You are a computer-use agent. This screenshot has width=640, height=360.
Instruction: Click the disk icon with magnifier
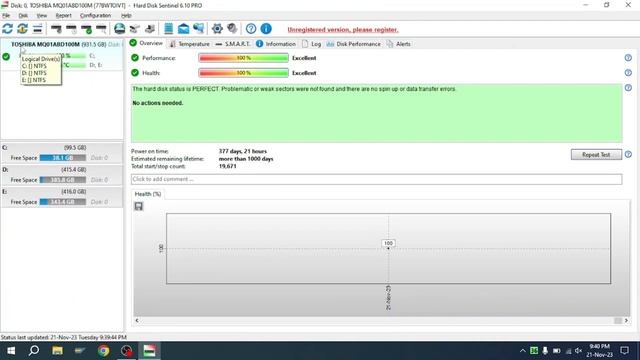click(101, 29)
